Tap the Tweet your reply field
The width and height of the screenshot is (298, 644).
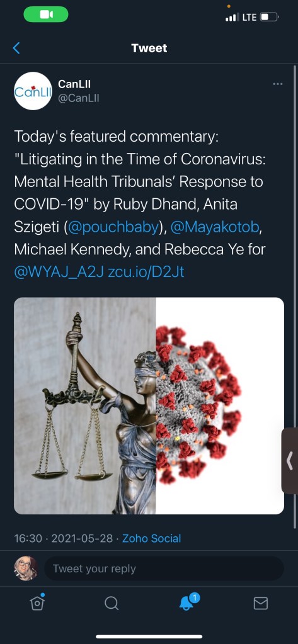click(x=164, y=568)
